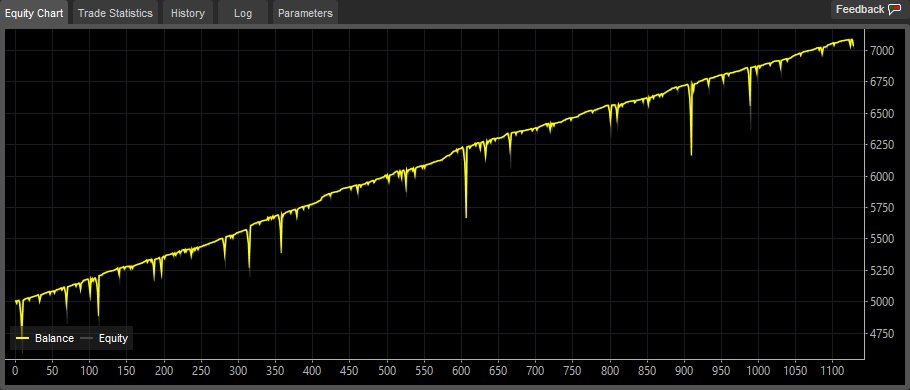
Task: Click the drawdown spike just after trade 350
Action: 281,233
